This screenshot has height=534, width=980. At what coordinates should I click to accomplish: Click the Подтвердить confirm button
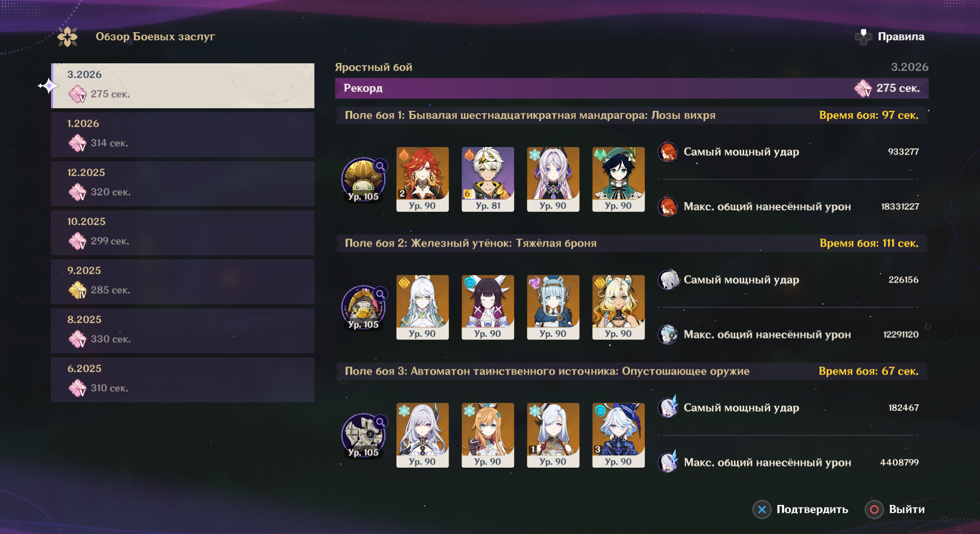coord(800,509)
